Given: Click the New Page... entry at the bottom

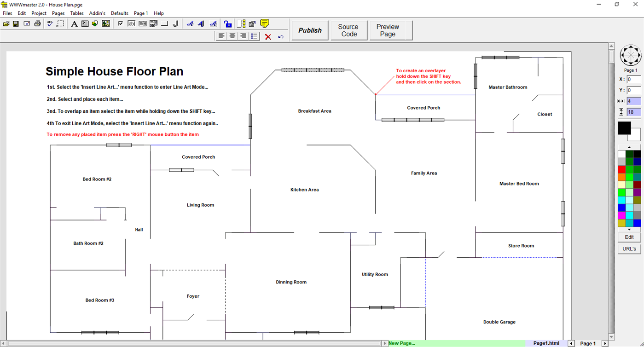Looking at the screenshot, I should point(401,343).
